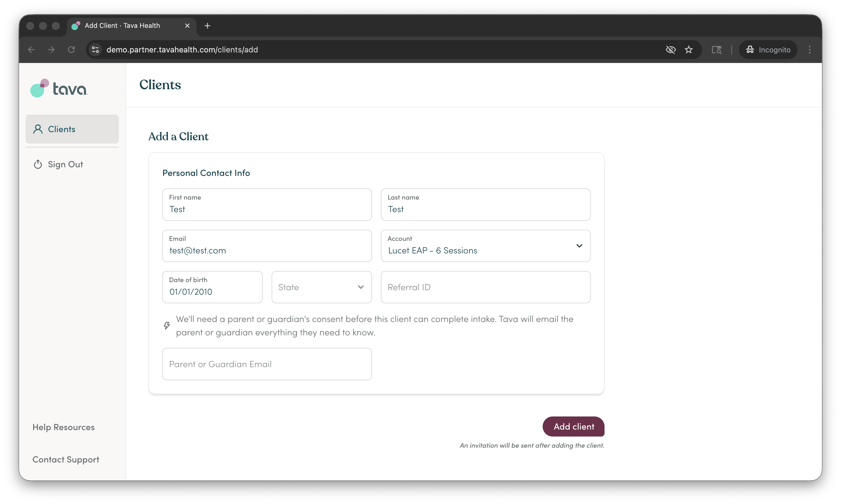The height and width of the screenshot is (504, 841).
Task: Click the tracking protection eye icon
Action: [x=671, y=50]
